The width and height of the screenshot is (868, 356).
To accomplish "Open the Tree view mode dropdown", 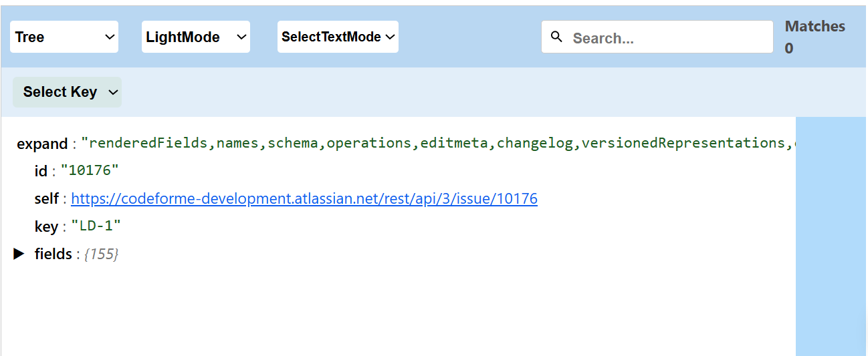I will [x=64, y=37].
